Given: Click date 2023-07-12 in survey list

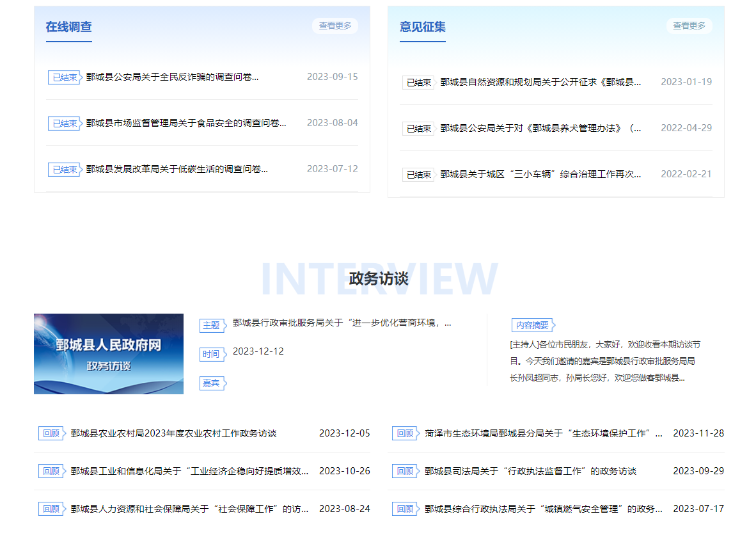Looking at the screenshot, I should 332,169.
